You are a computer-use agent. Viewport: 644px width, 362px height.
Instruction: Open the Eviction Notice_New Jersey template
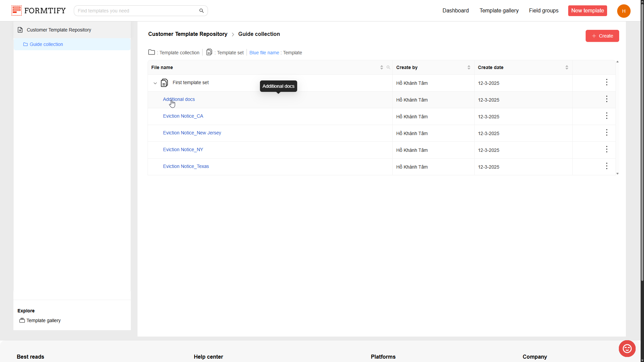click(192, 133)
